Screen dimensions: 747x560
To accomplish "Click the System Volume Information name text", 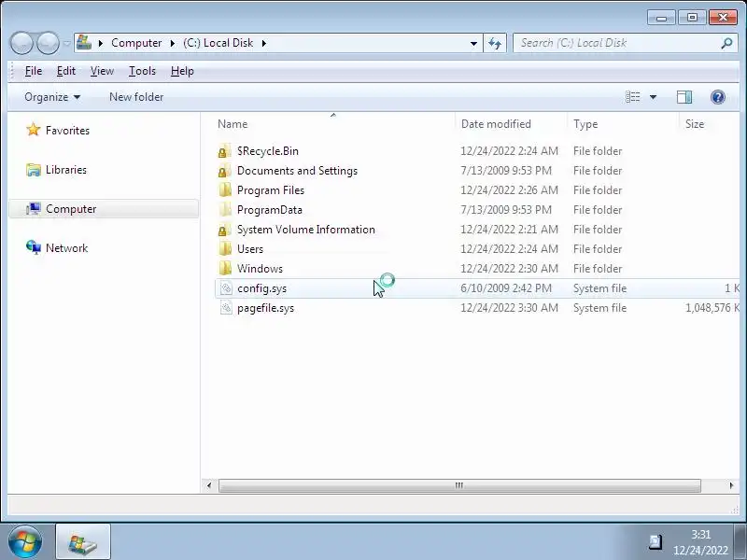I will coord(306,230).
